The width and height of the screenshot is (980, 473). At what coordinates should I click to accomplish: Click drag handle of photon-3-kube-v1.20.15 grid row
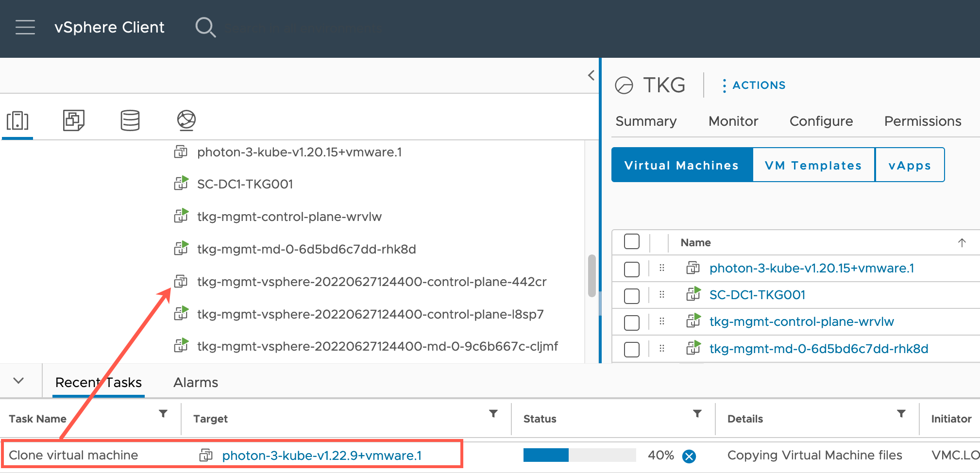pyautogui.click(x=662, y=268)
